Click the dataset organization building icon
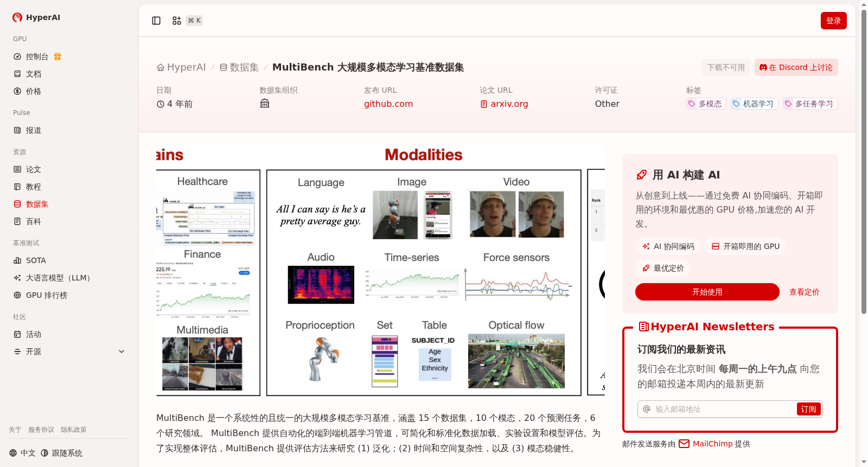868x467 pixels. (x=265, y=104)
